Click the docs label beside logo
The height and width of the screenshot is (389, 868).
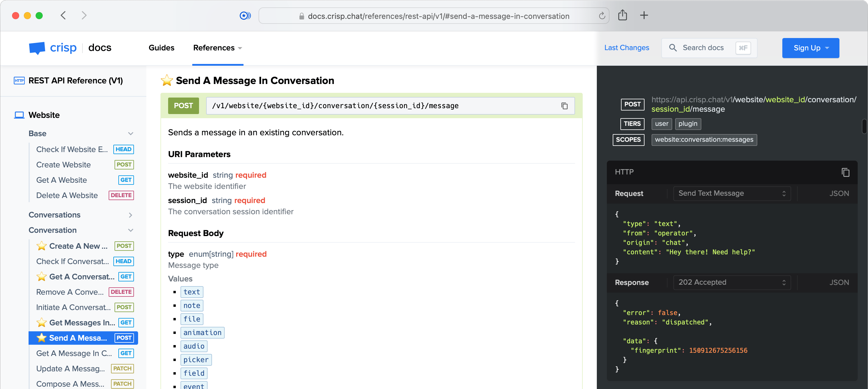[100, 47]
